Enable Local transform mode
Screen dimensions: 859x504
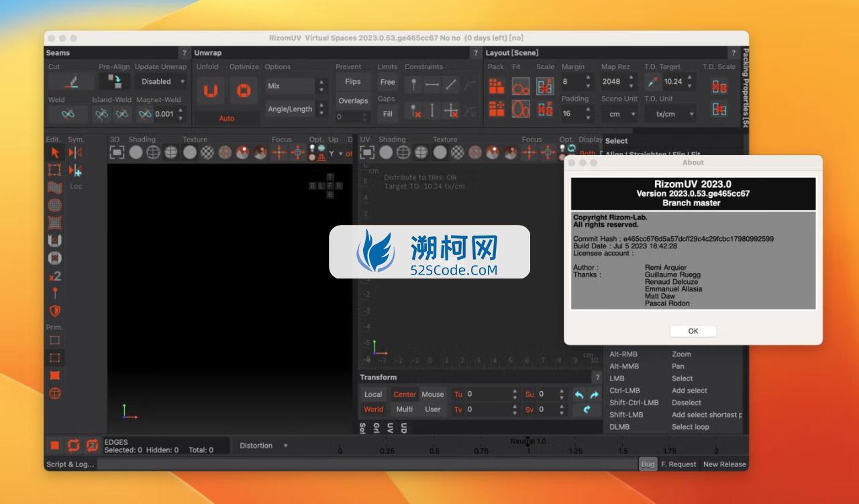373,395
